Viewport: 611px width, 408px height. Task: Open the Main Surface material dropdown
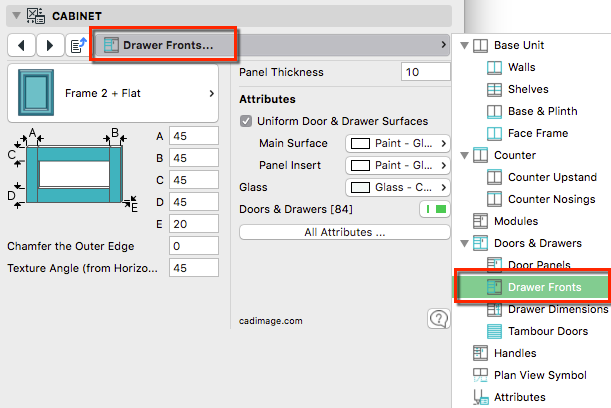point(398,143)
